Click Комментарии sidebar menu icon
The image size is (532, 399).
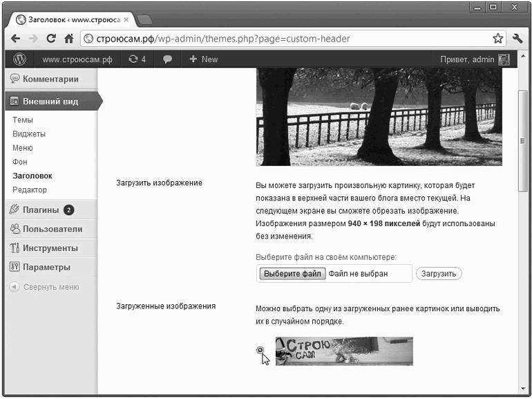click(x=15, y=78)
